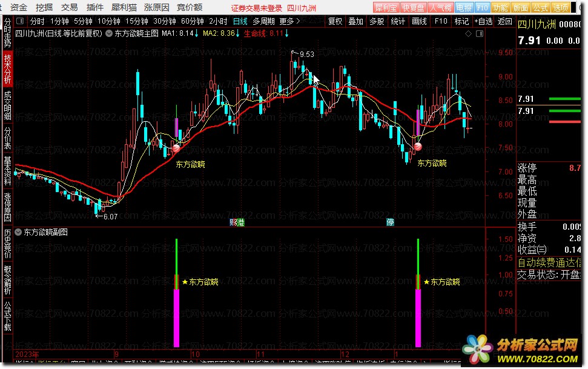The image size is (588, 369).
Task: Click the top-bar blue F10 button
Action: point(482,7)
